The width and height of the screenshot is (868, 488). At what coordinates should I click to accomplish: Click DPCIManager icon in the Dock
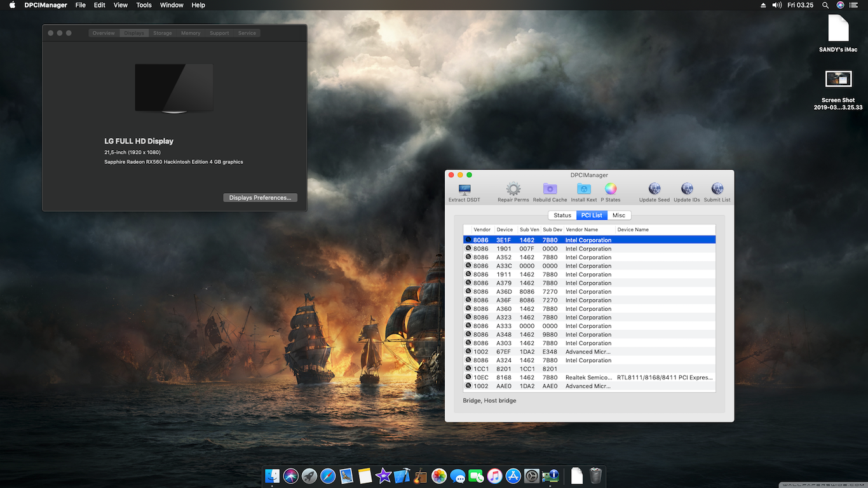click(551, 476)
